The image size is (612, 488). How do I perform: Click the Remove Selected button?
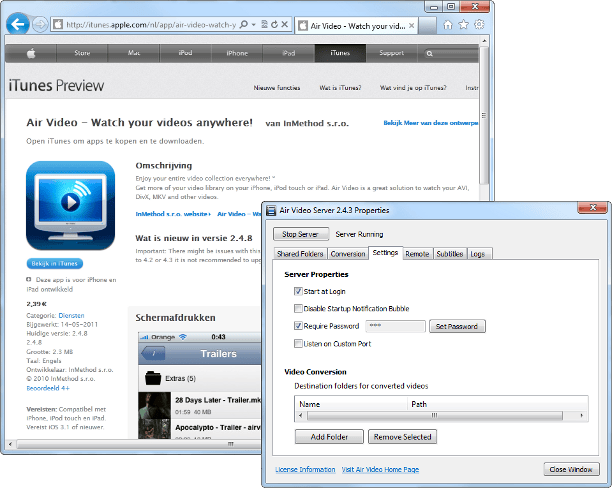[x=402, y=437]
